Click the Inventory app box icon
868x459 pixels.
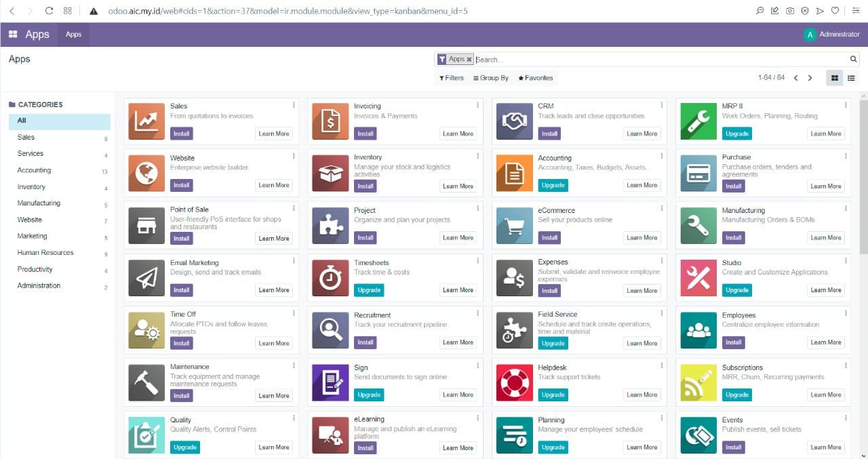coord(330,173)
